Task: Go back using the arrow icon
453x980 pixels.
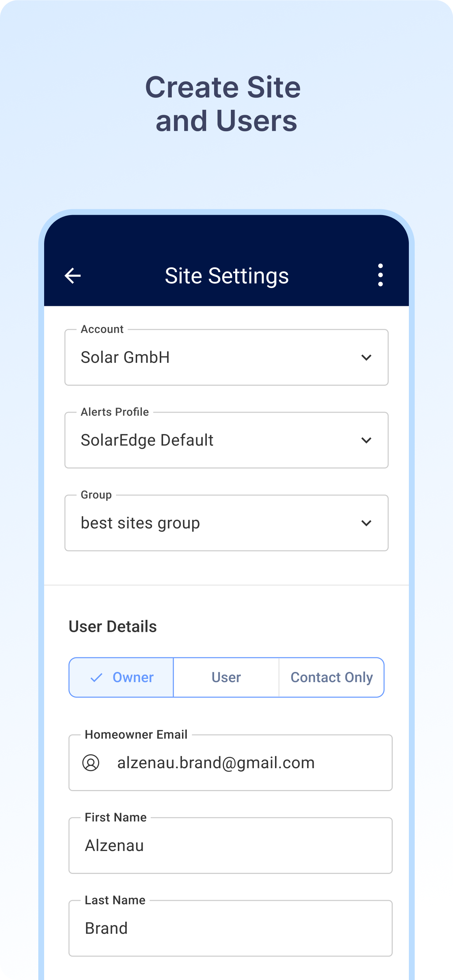Action: tap(73, 275)
